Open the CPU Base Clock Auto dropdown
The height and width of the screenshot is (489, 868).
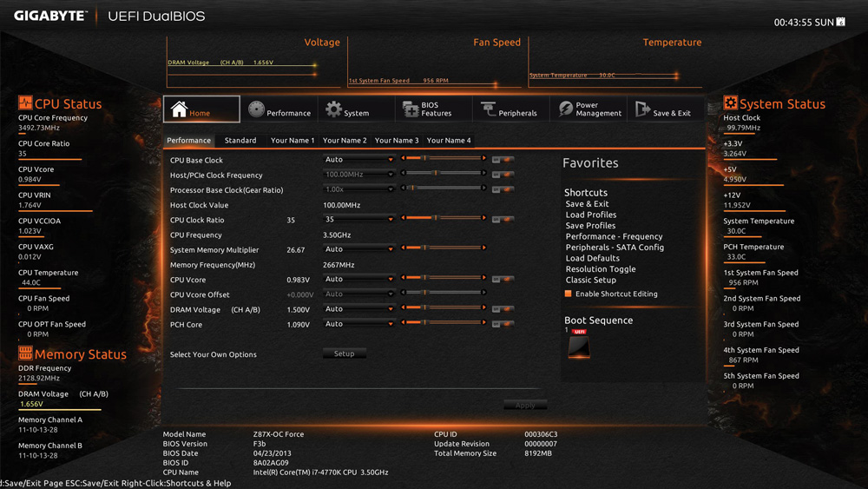point(358,160)
